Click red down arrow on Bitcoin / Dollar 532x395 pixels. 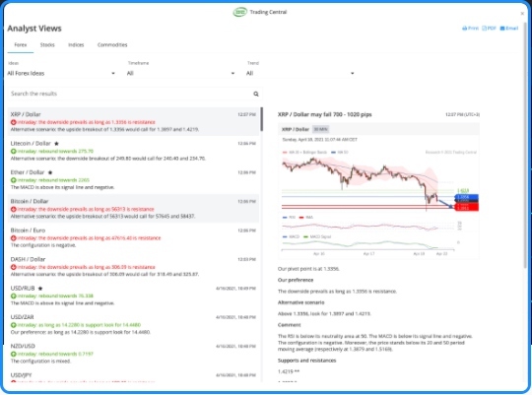[x=14, y=209]
